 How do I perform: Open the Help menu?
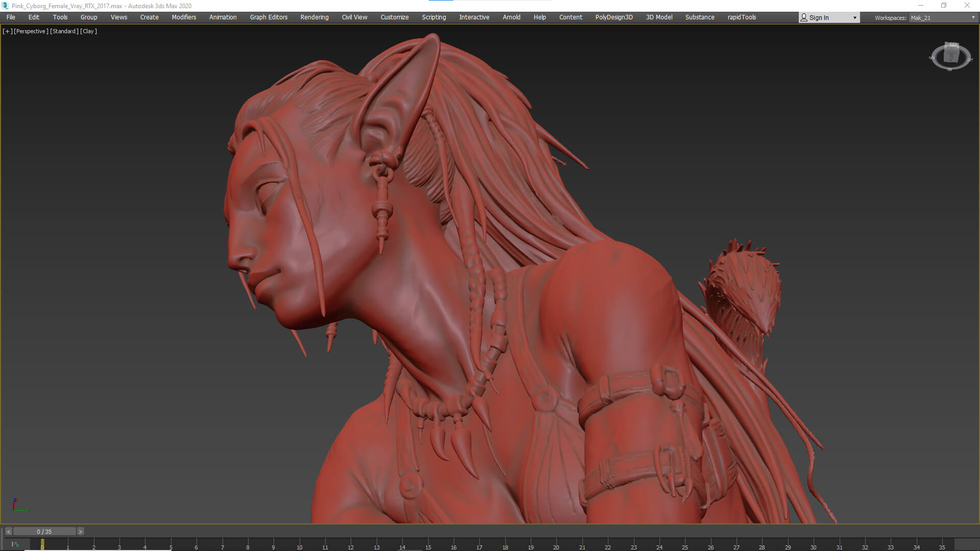[x=540, y=17]
